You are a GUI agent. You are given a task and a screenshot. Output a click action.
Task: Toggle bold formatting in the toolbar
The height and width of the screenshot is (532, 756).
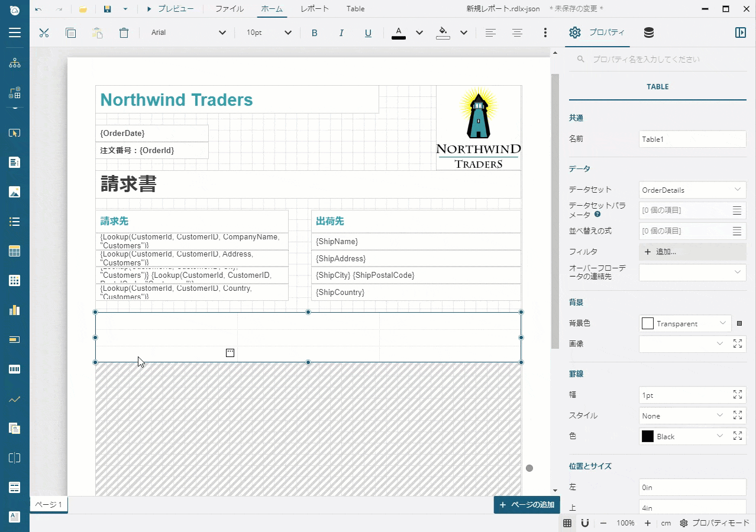click(315, 33)
